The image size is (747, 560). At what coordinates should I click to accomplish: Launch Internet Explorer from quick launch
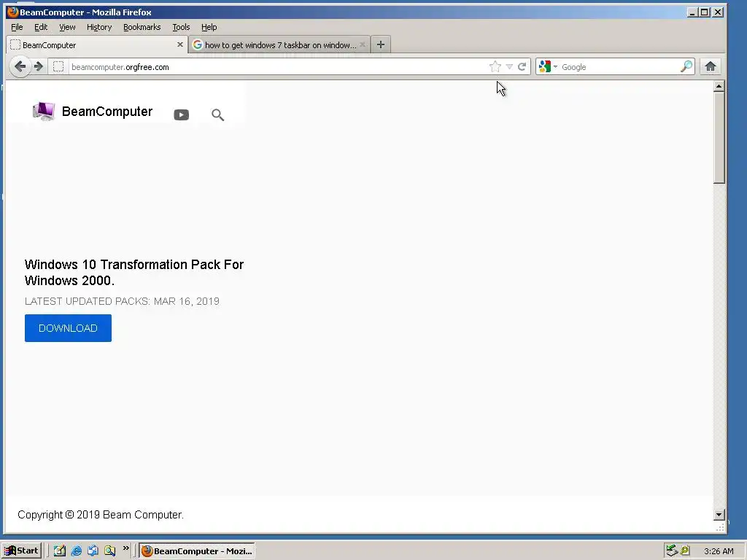tap(76, 551)
